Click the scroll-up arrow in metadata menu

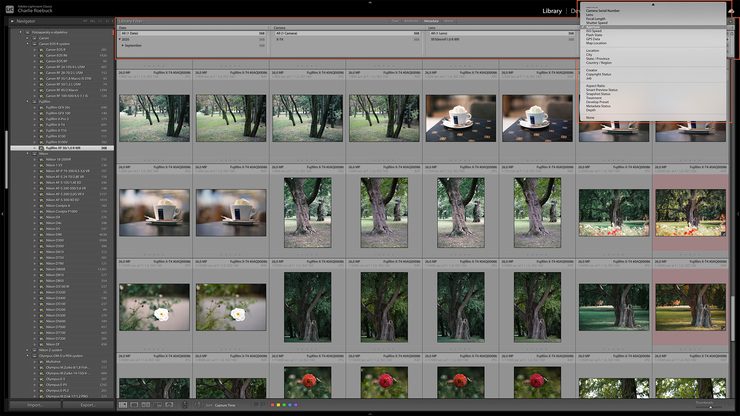653,5
